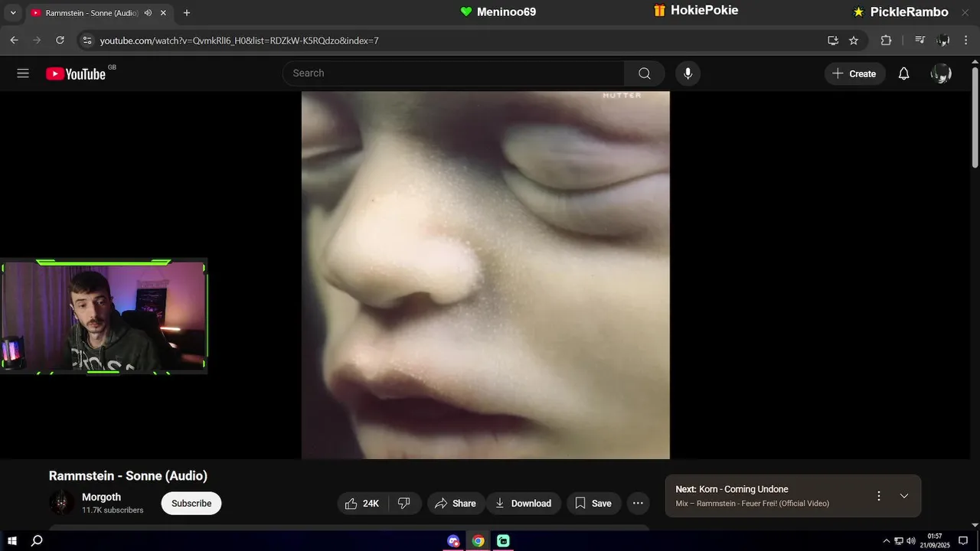
Task: Open Windows notification center
Action: coord(963,541)
